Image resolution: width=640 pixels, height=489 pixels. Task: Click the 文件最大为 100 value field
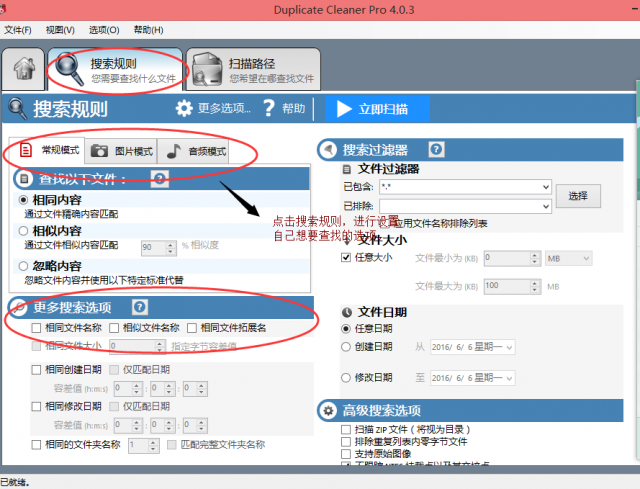tap(507, 287)
